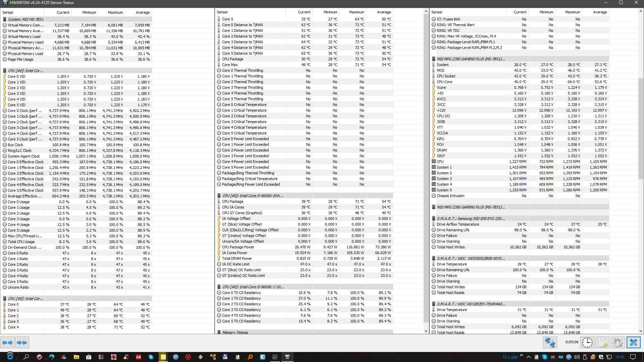
Task: Select the 'RING: VR Thermal Alert' row
Action: [520, 25]
